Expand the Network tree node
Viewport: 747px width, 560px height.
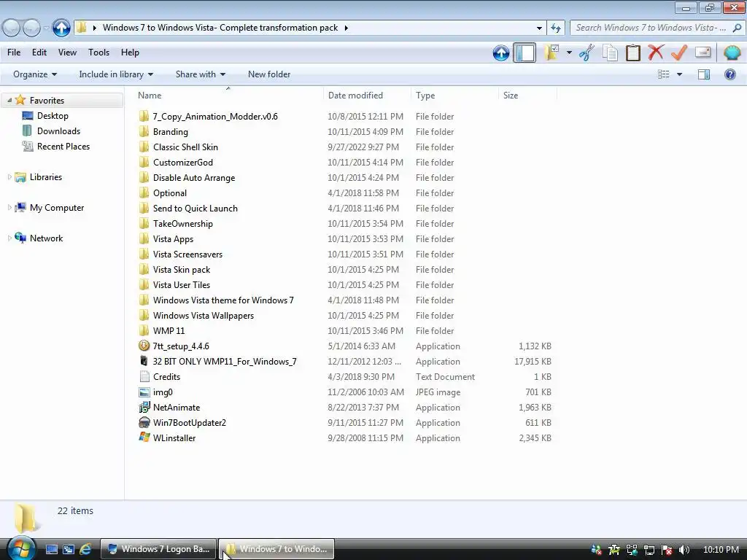tap(9, 238)
